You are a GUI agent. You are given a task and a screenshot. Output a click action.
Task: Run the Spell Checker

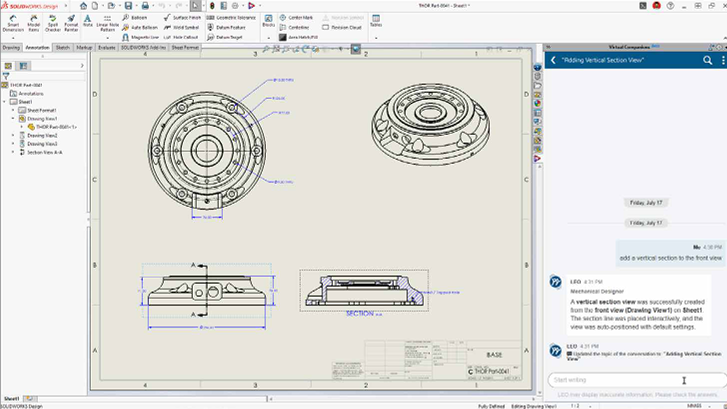pyautogui.click(x=52, y=23)
